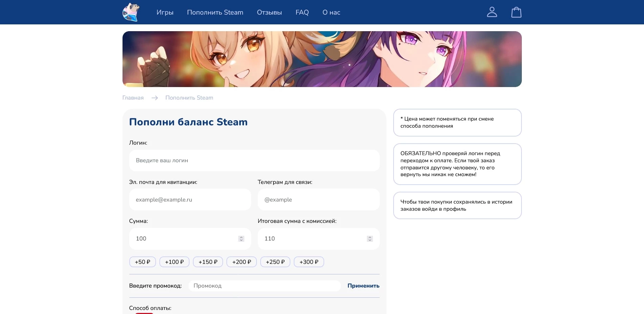The width and height of the screenshot is (644, 314).
Task: Click the Главная breadcrumb link
Action: click(133, 98)
